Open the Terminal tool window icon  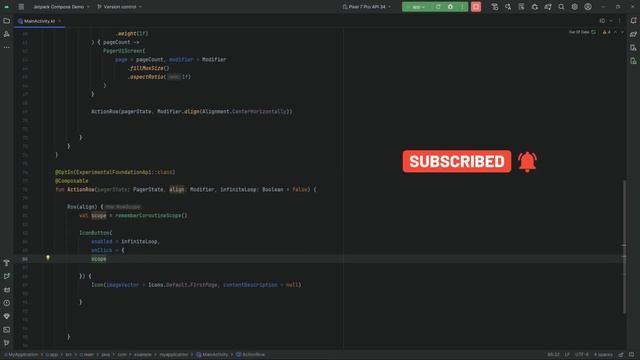point(7,329)
